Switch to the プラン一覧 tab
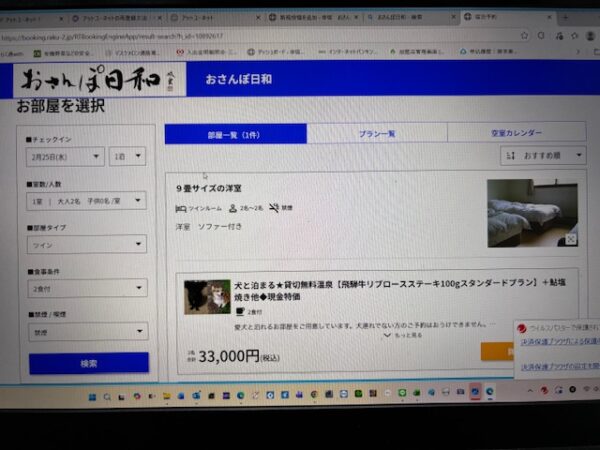This screenshot has width=600, height=450. (377, 133)
